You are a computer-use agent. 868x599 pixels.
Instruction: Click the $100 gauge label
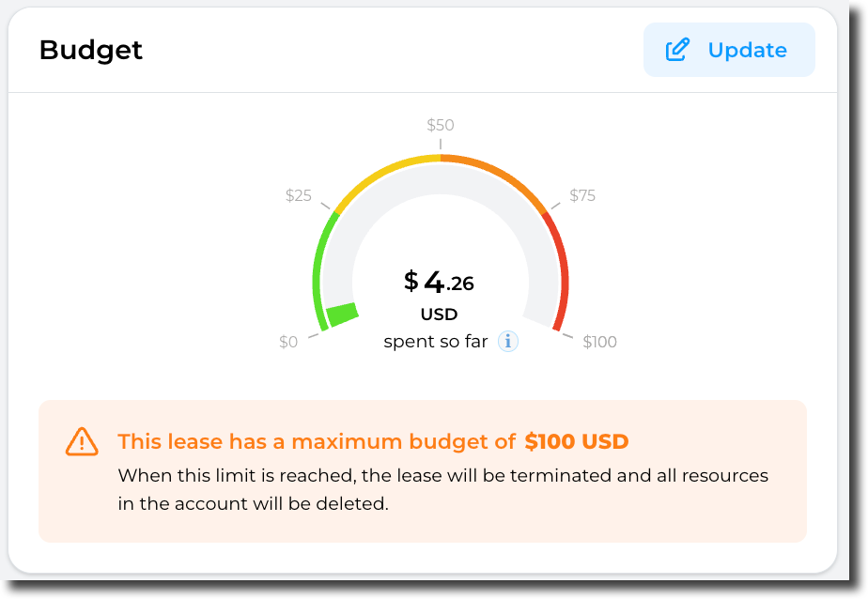[599, 343]
